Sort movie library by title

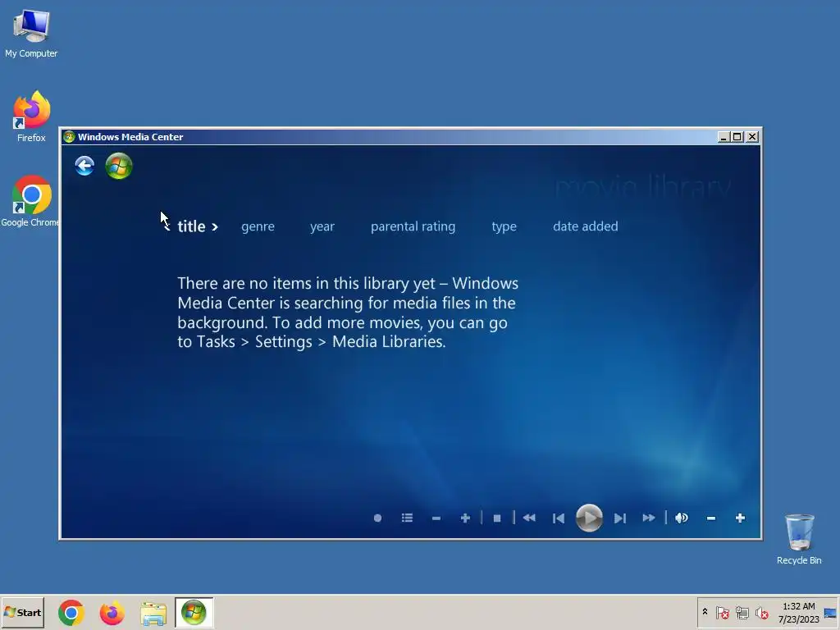click(191, 226)
